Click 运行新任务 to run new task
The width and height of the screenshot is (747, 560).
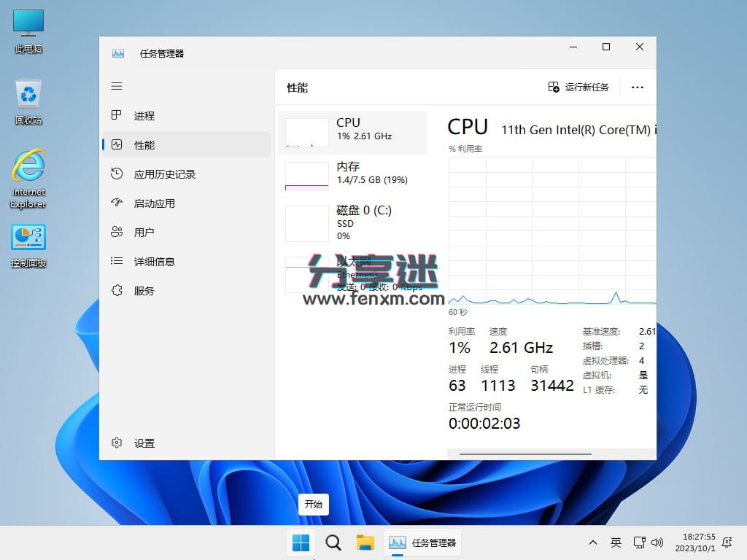tap(580, 87)
